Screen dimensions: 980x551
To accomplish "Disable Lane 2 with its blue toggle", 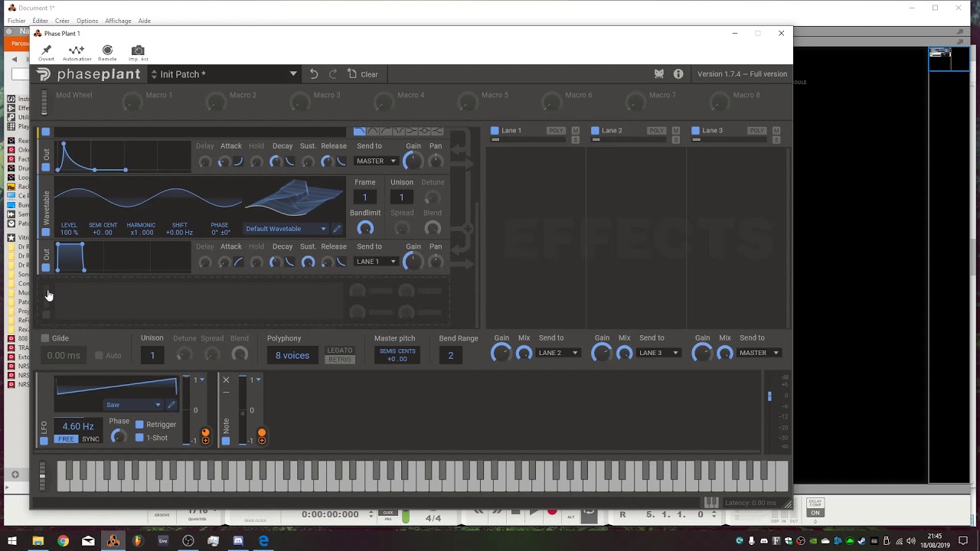I will point(595,131).
